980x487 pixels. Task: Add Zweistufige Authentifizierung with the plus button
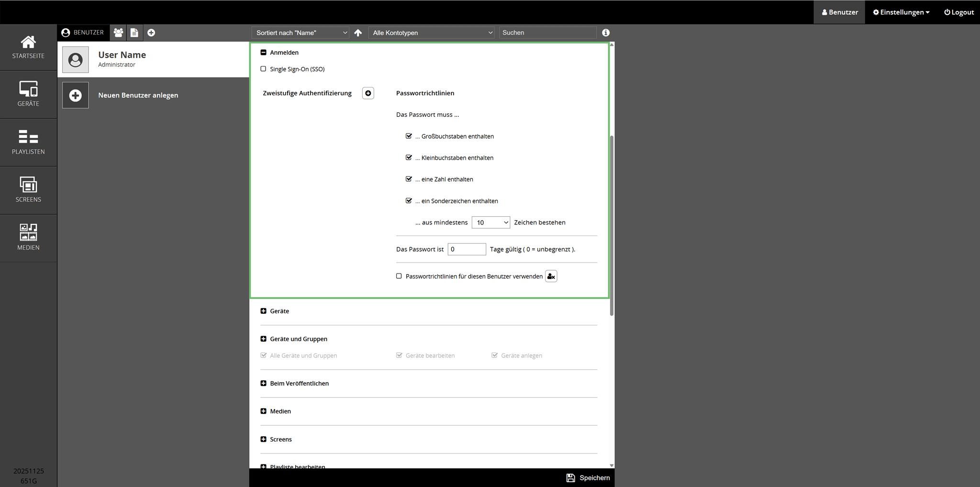pos(368,93)
